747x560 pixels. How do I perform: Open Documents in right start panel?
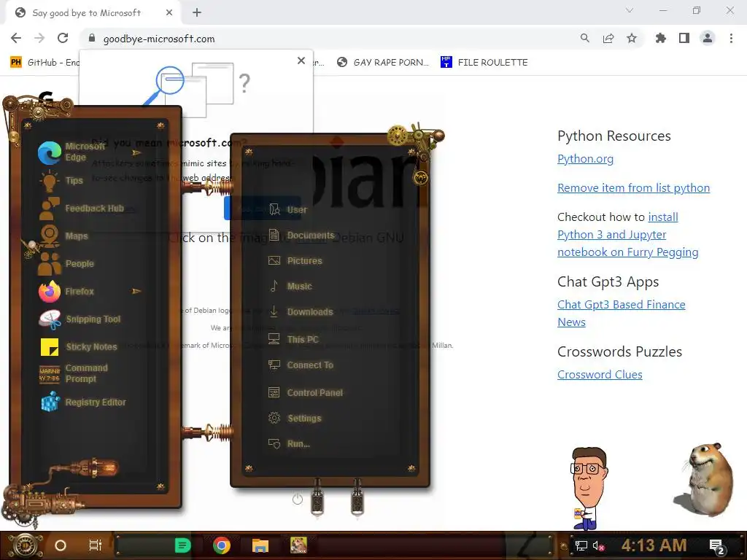pyautogui.click(x=301, y=236)
